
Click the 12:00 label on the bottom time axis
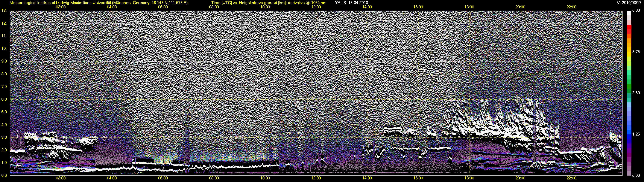pos(316,178)
